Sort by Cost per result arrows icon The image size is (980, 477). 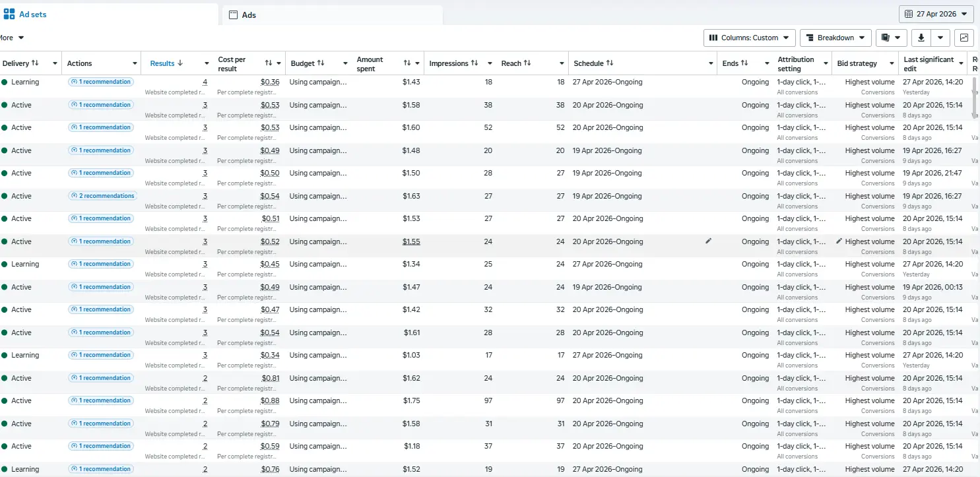(269, 63)
